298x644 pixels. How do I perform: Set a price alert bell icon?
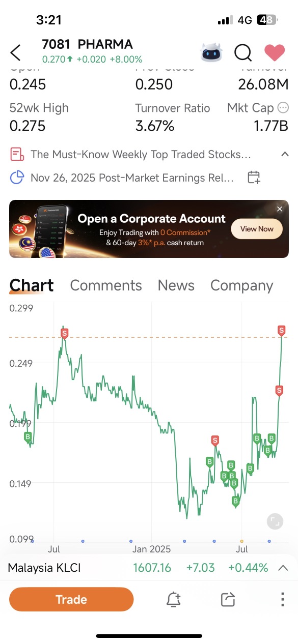(x=173, y=600)
